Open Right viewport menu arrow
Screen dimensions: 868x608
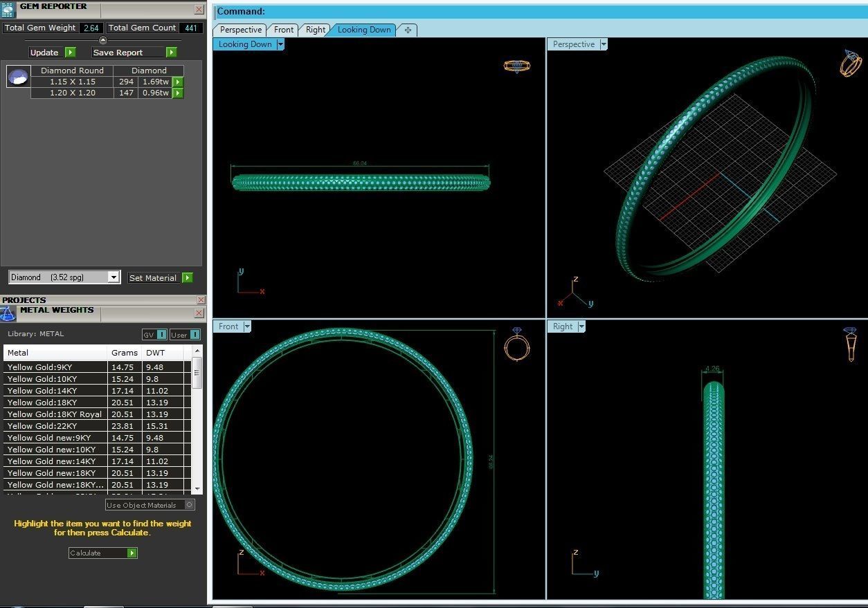[581, 326]
